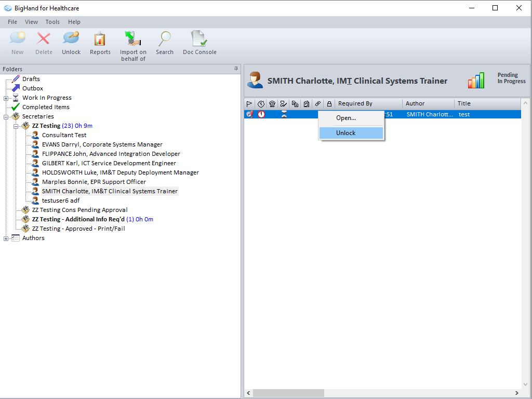532x399 pixels.
Task: Sort by the checklist person column header
Action: pos(284,104)
